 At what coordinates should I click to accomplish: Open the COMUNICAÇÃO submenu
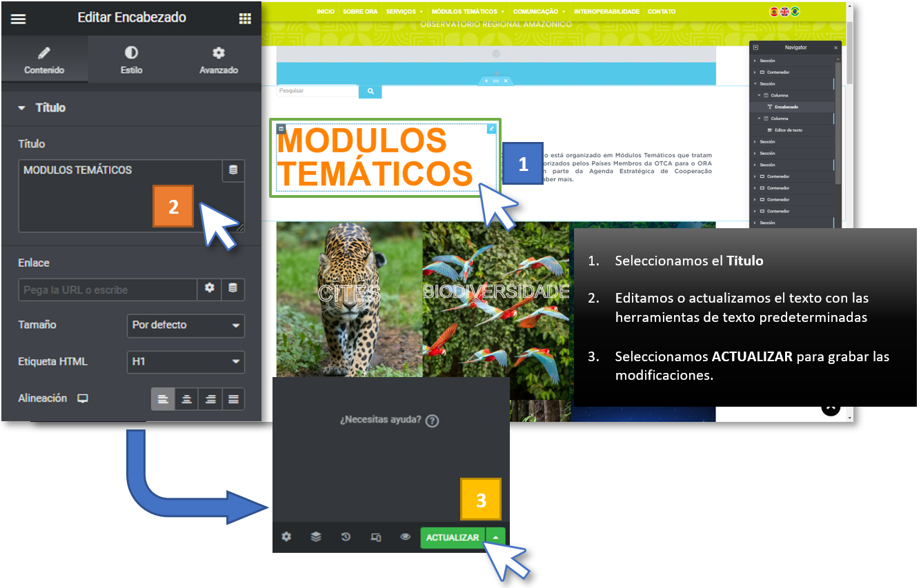[539, 12]
